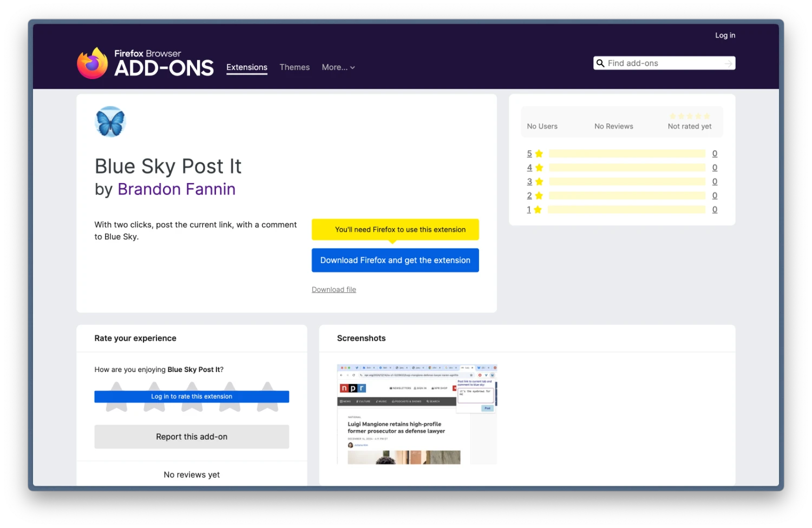Click the search magnifier icon
The height and width of the screenshot is (528, 812).
(x=600, y=63)
